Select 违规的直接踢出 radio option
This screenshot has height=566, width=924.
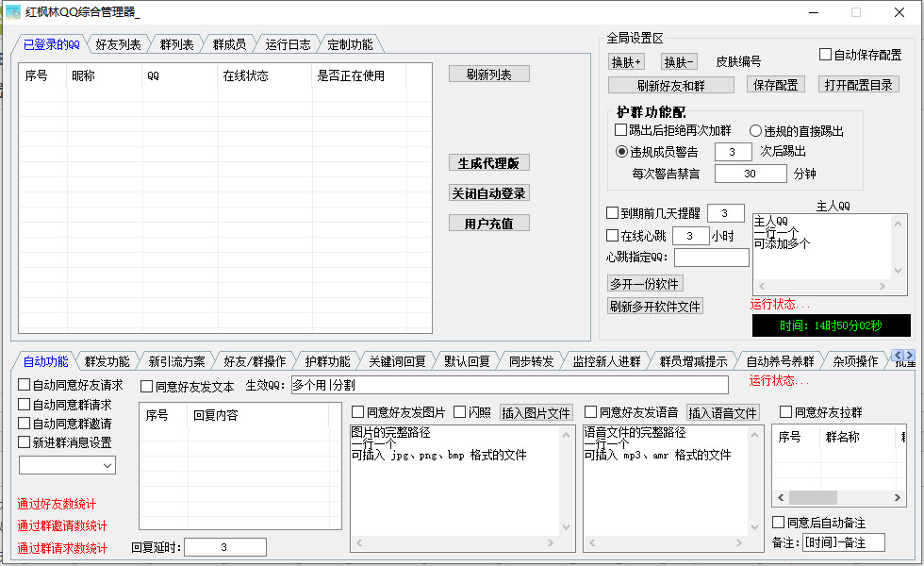coord(756,131)
